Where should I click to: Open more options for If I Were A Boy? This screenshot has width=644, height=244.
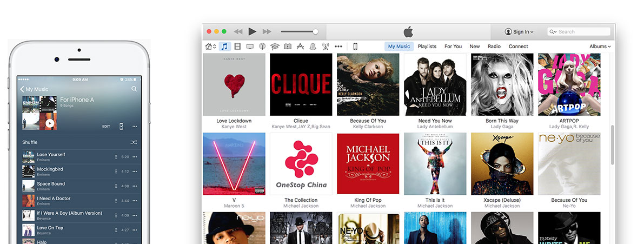pyautogui.click(x=135, y=215)
